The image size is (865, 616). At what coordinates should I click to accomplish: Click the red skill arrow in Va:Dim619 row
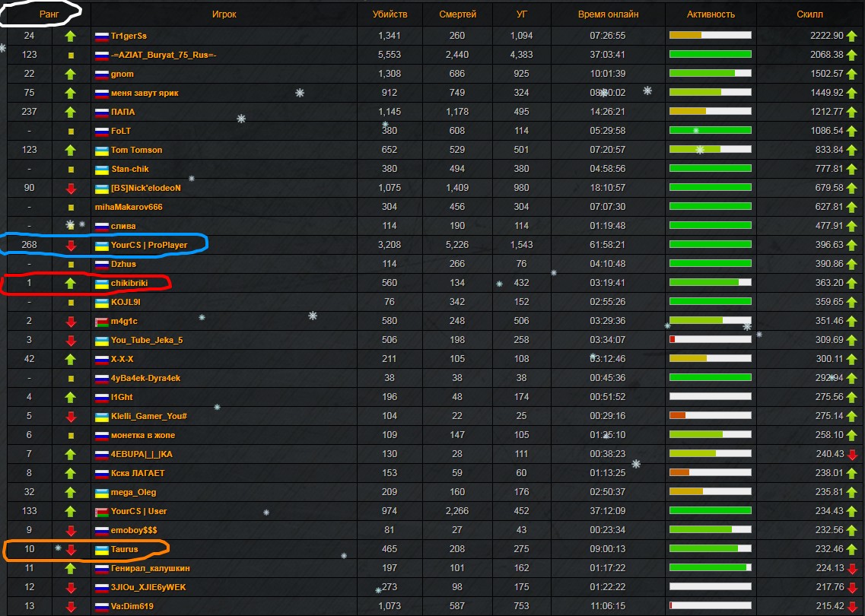[851, 606]
